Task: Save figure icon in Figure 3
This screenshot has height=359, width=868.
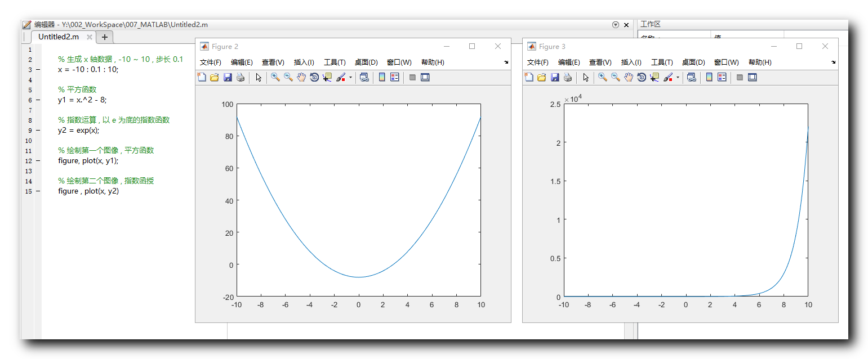Action: [555, 77]
